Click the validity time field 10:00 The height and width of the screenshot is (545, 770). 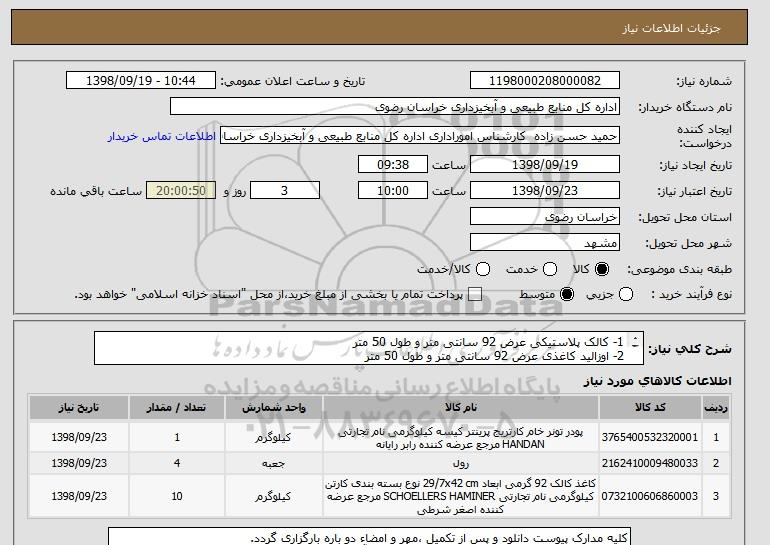coord(393,191)
